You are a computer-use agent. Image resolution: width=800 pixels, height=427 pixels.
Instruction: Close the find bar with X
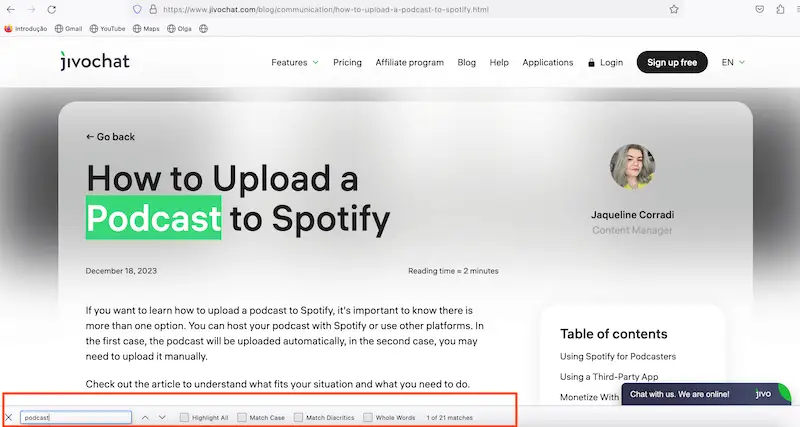8,417
